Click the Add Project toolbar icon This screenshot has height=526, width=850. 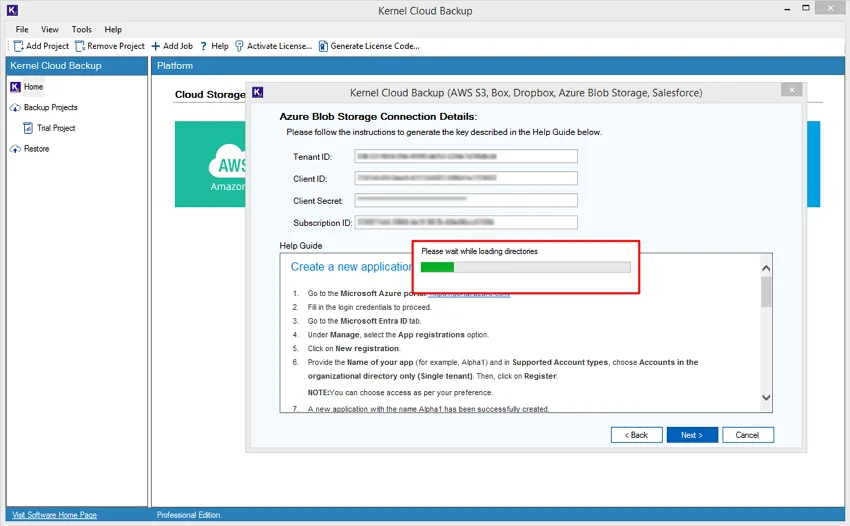[18, 46]
